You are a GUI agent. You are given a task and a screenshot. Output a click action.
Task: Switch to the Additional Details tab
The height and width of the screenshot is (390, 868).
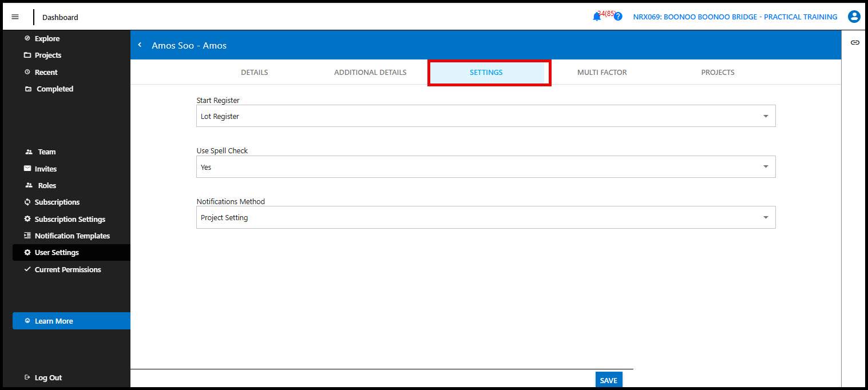click(370, 73)
